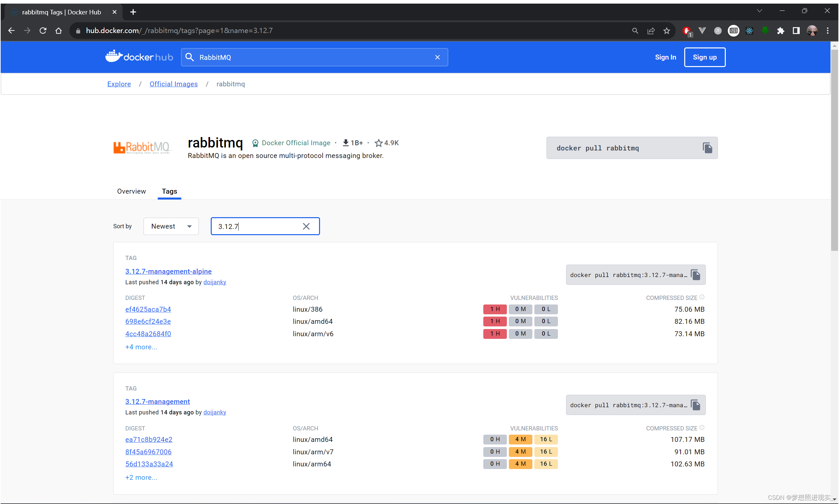Open the React Developer Tools extension

[x=749, y=30]
